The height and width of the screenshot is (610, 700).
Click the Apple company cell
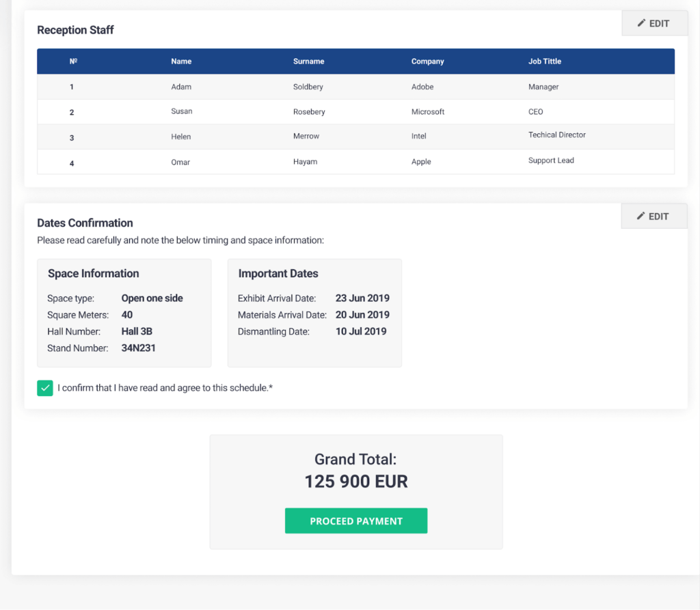(421, 161)
